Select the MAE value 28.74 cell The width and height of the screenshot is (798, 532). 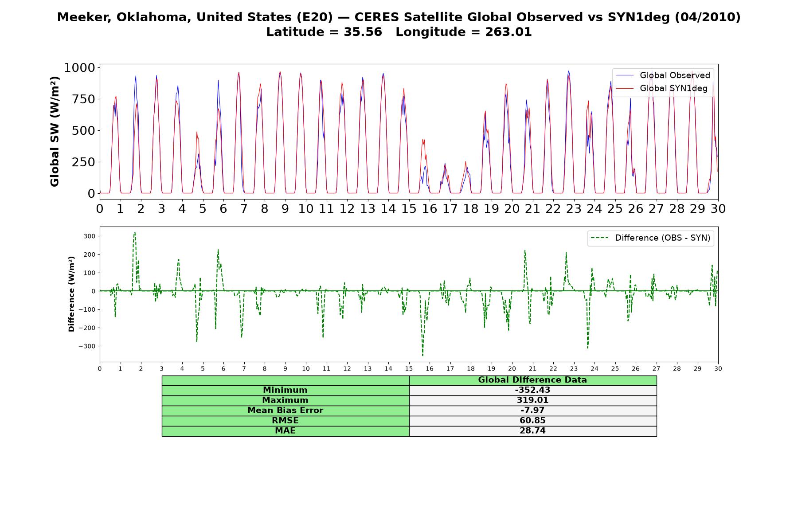tap(533, 431)
